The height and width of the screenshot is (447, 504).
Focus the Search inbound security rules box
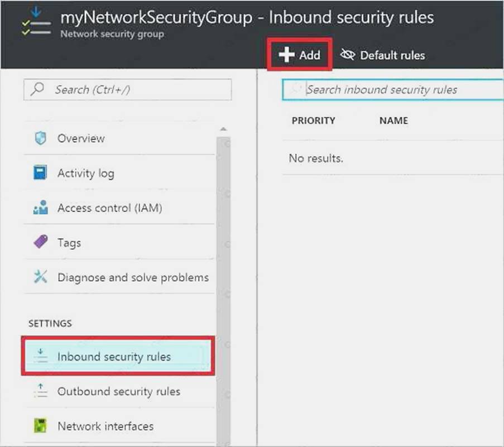[393, 90]
